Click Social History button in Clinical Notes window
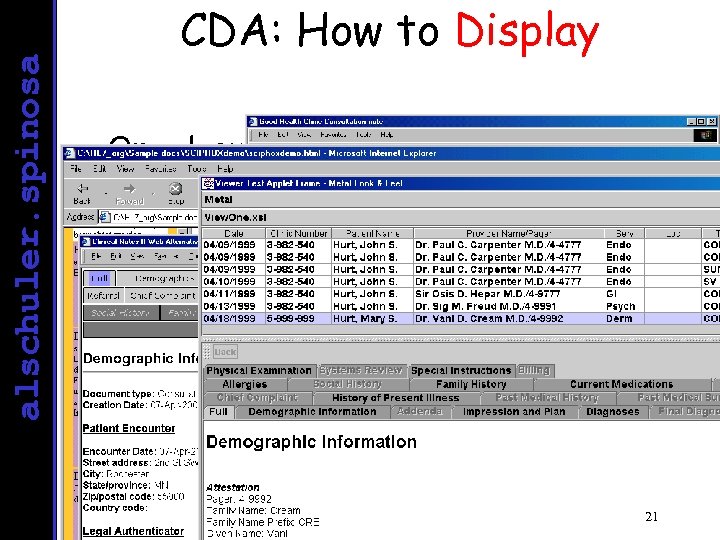 pos(121,313)
